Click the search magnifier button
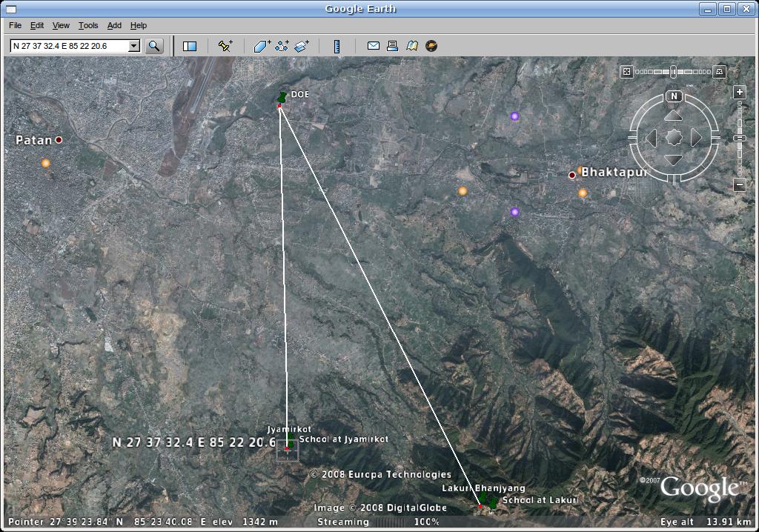This screenshot has width=759, height=532. click(x=154, y=46)
